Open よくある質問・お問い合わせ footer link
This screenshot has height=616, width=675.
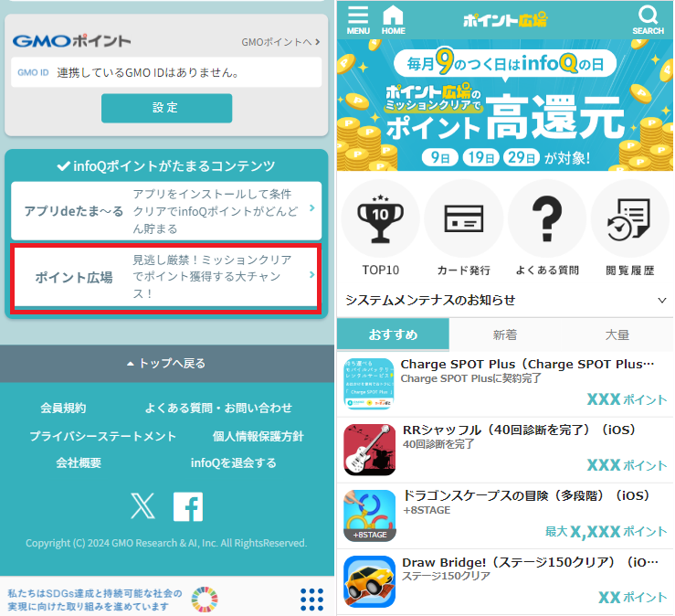coord(218,408)
